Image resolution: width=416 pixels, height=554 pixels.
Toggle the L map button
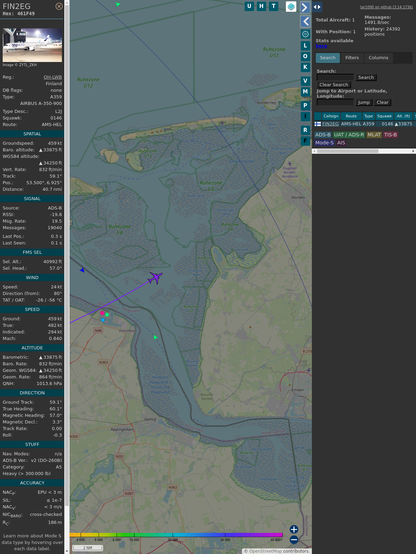305,46
